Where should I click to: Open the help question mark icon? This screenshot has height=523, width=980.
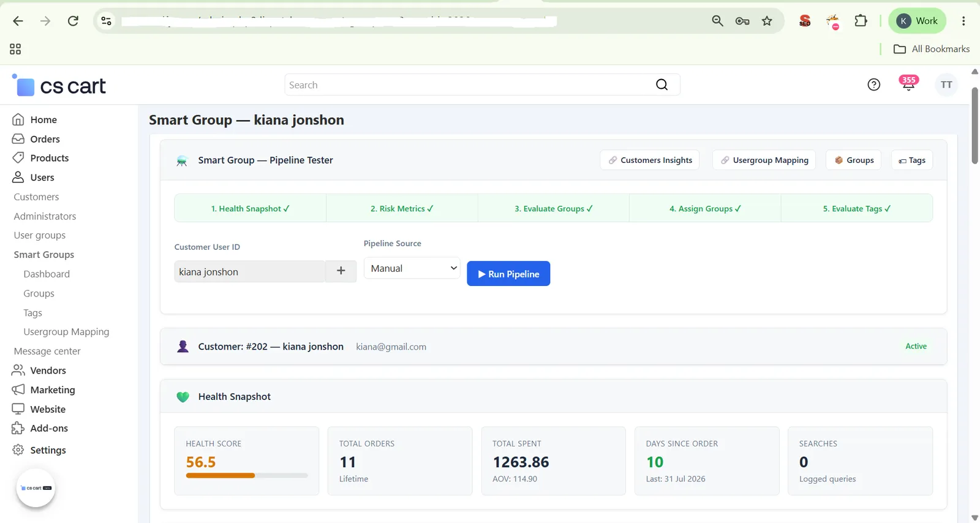874,85
